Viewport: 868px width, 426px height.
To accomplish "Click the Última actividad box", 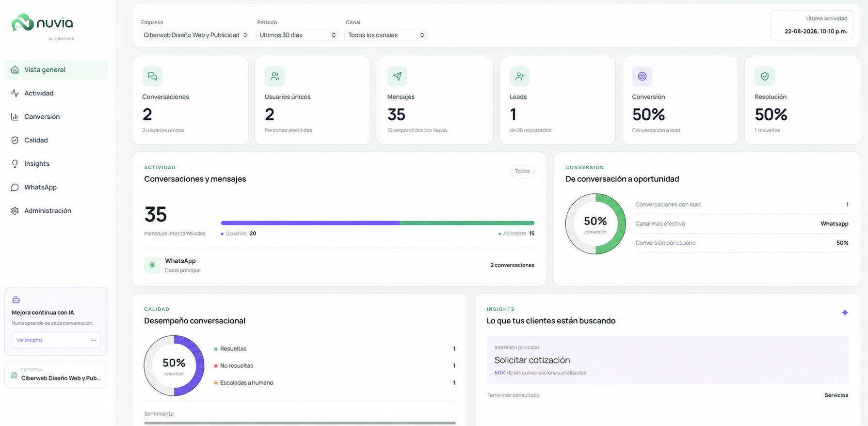I will coord(812,25).
